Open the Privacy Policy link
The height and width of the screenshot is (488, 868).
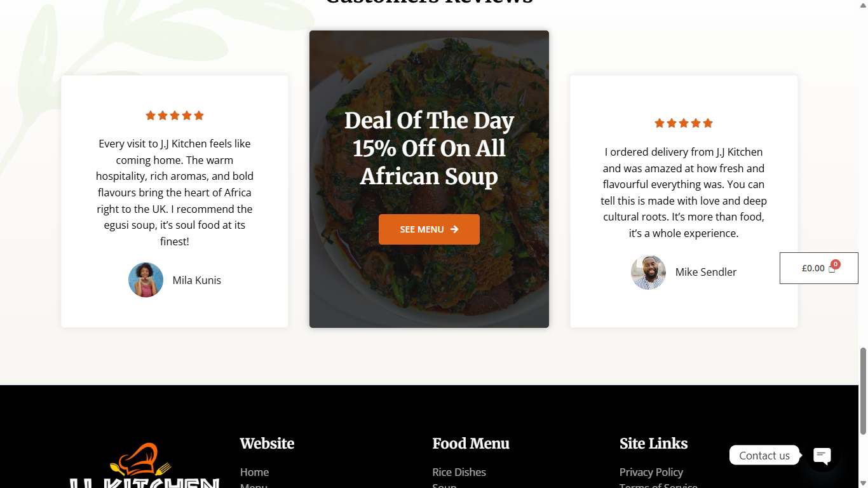tap(651, 472)
